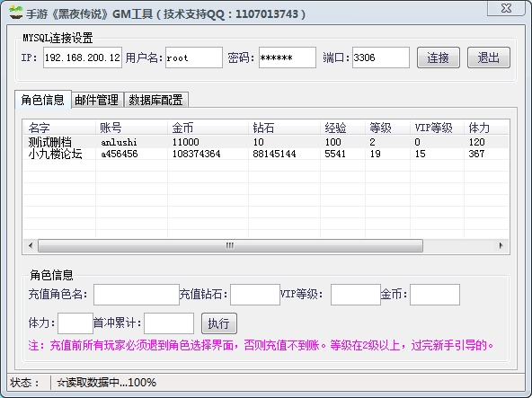Click the 执行 button

click(219, 323)
